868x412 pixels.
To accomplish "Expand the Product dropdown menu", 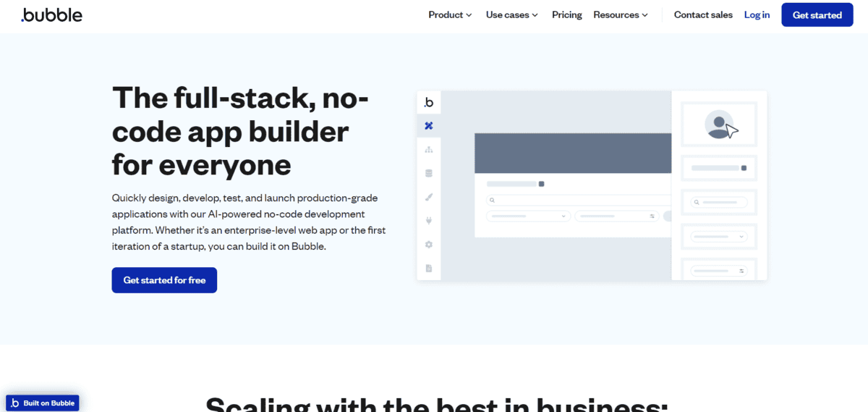I will tap(450, 14).
